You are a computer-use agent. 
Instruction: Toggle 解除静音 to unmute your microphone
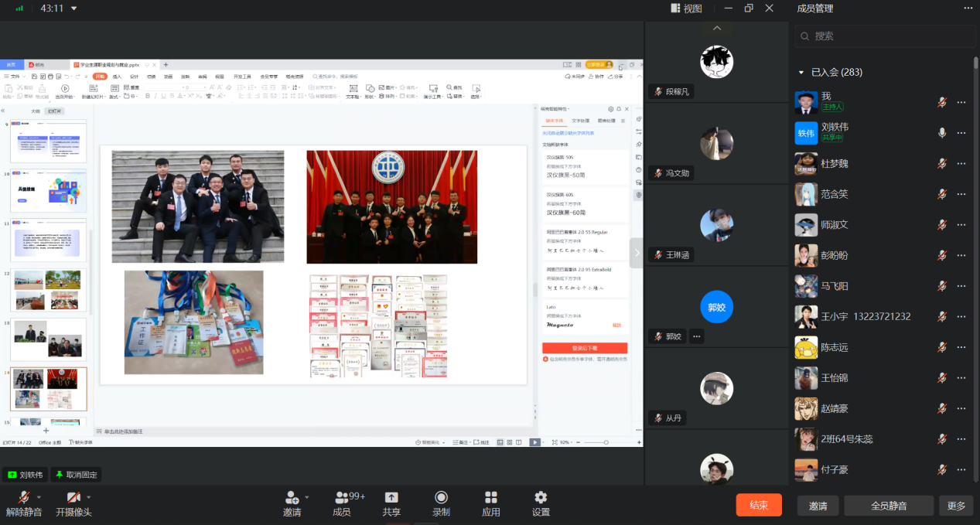24,497
